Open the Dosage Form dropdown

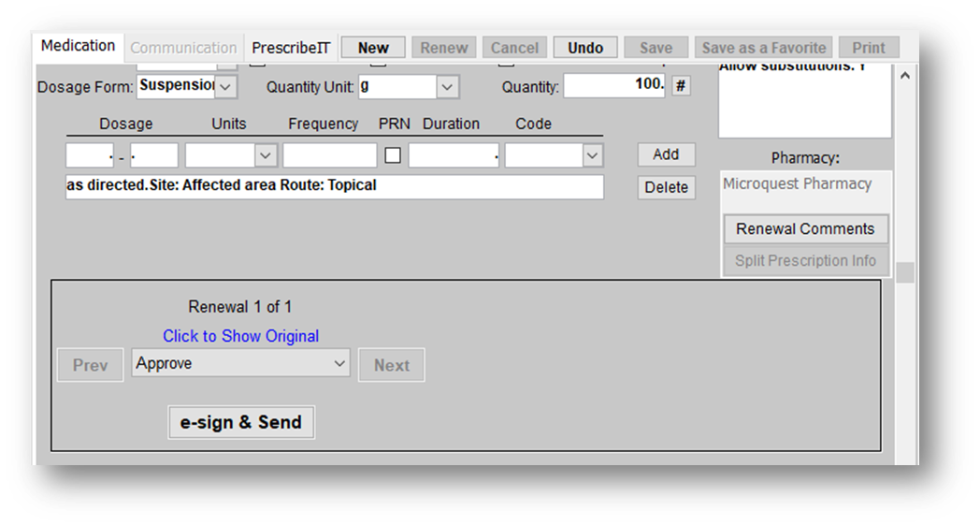[225, 87]
